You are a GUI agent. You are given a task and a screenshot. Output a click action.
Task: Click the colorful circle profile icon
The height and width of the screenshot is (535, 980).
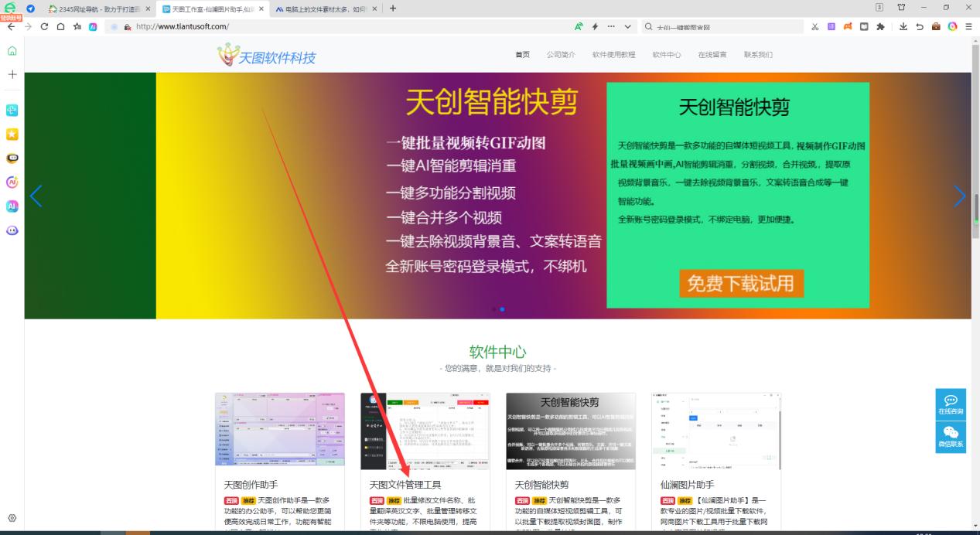952,26
